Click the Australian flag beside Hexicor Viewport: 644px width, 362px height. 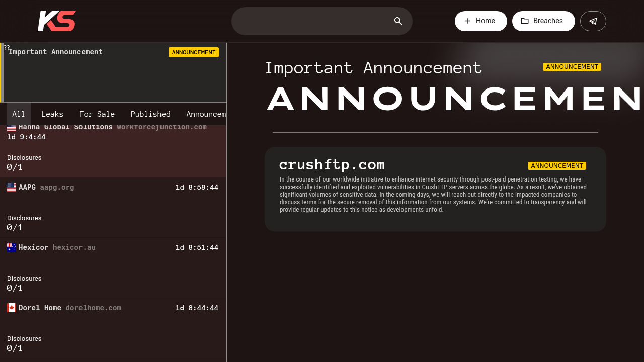pyautogui.click(x=12, y=247)
